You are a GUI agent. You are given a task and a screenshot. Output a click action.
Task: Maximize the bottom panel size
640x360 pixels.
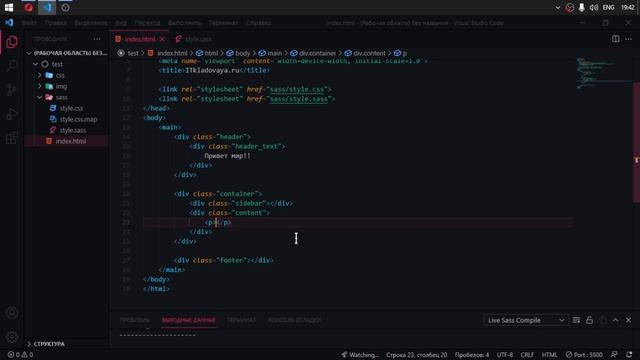pyautogui.click(x=616, y=320)
